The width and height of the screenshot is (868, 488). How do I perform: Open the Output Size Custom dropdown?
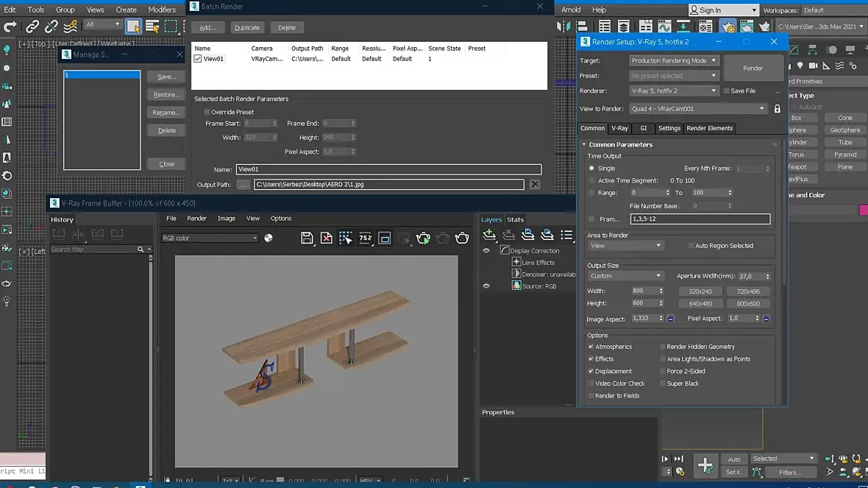[x=625, y=276]
